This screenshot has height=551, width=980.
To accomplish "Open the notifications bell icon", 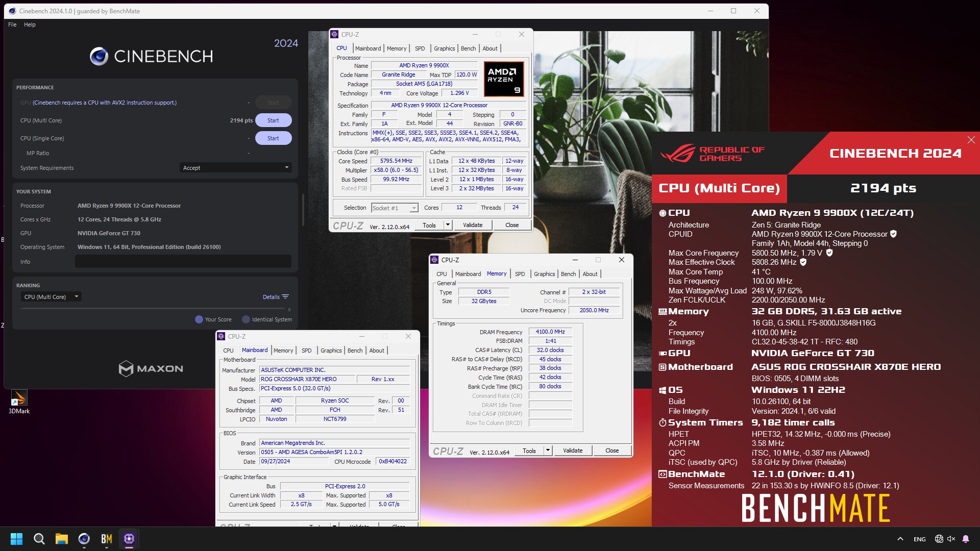I will point(966,539).
